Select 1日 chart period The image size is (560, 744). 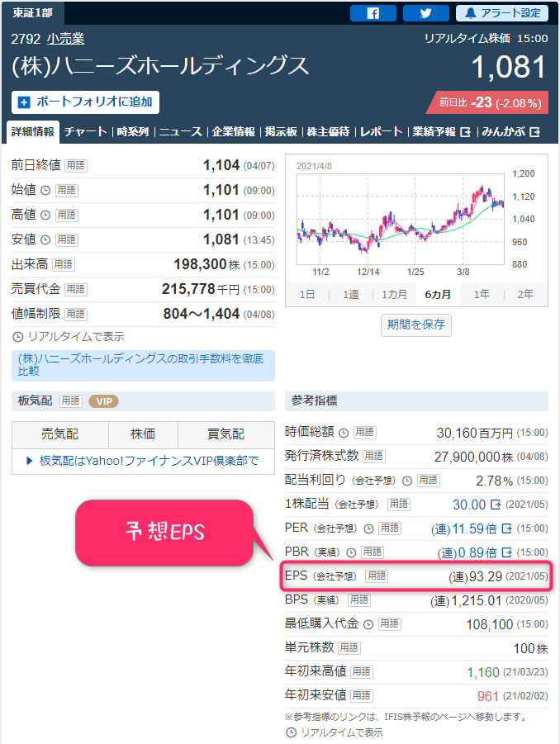point(307,295)
